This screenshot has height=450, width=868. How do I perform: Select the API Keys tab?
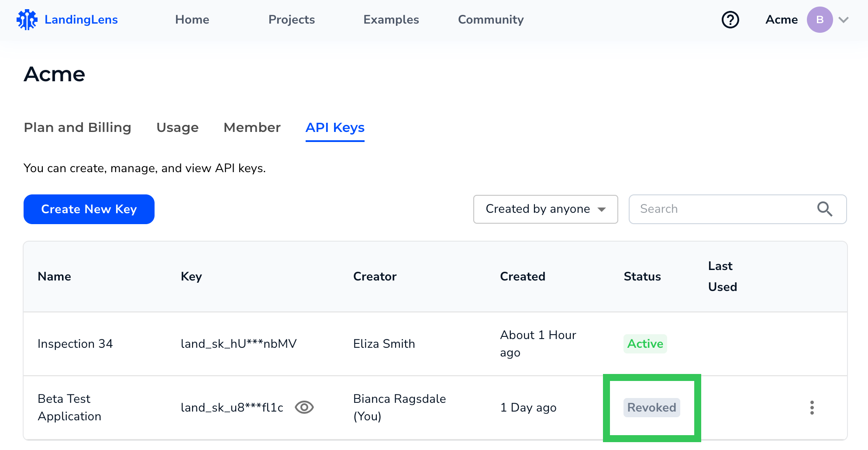335,128
